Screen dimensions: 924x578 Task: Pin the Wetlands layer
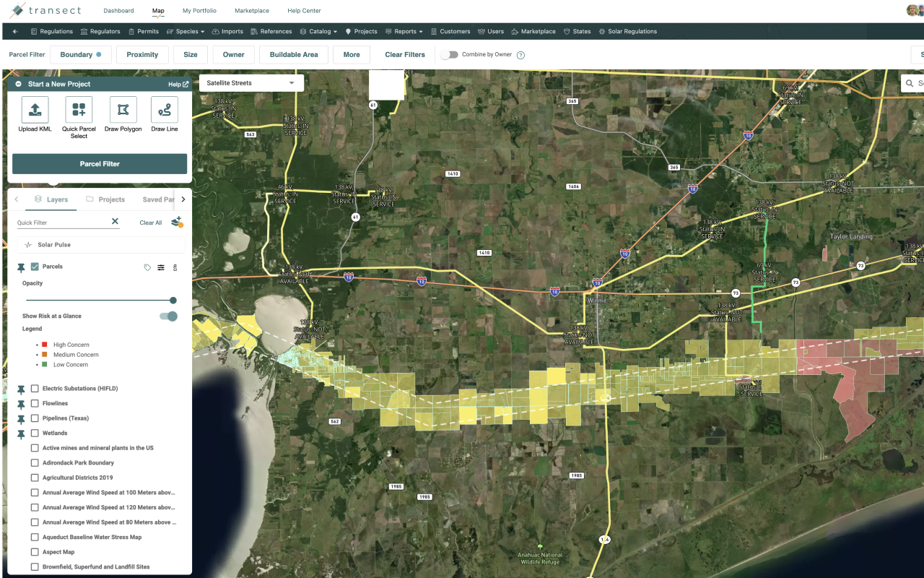pyautogui.click(x=20, y=434)
